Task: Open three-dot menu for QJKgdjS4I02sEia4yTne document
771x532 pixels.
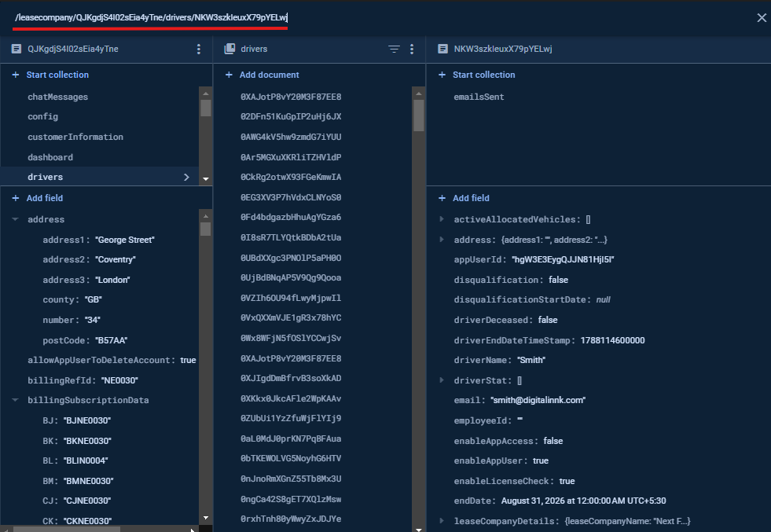Action: click(x=199, y=49)
